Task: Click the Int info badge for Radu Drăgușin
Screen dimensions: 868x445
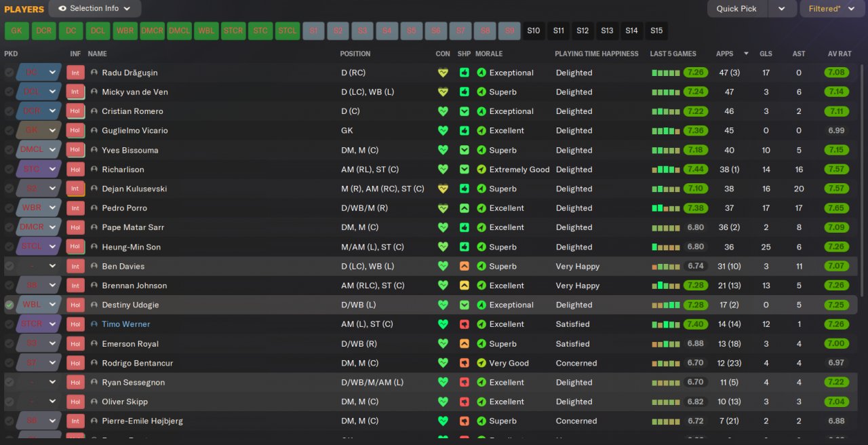Action: (75, 73)
